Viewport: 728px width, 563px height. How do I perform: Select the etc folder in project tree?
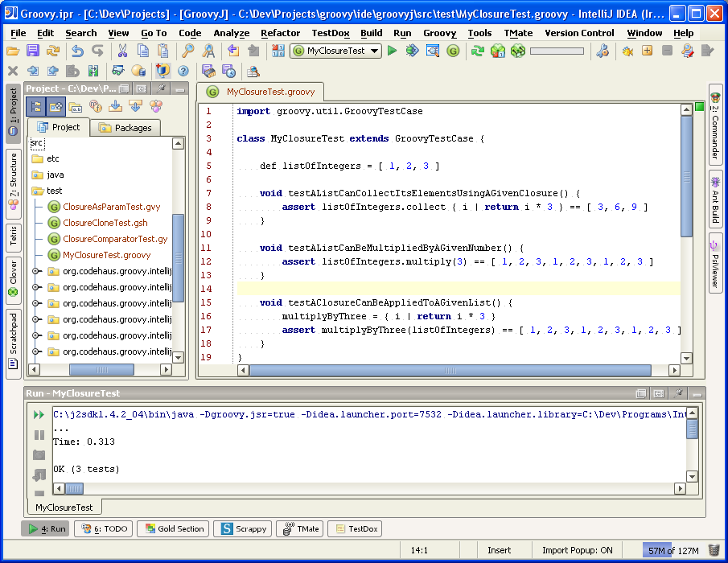point(46,158)
